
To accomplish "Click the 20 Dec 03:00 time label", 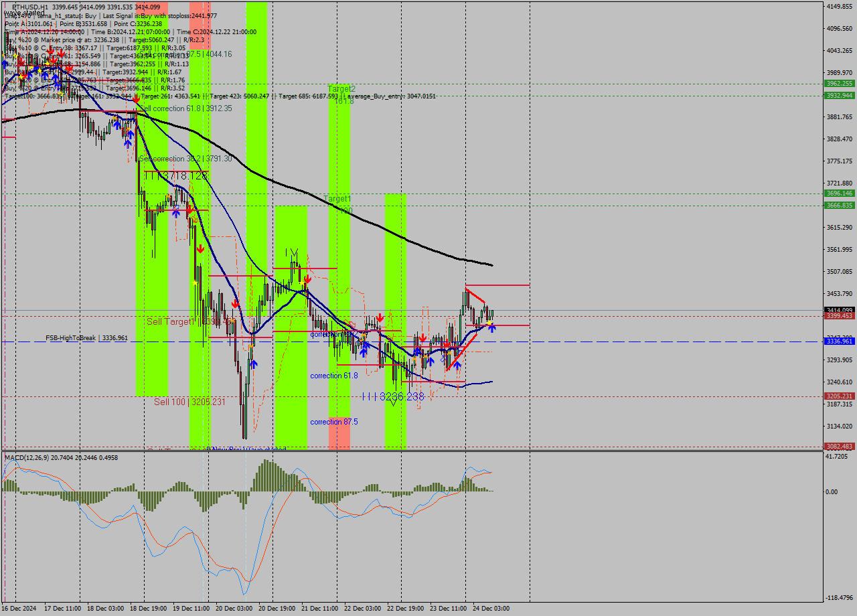I will point(235,609).
